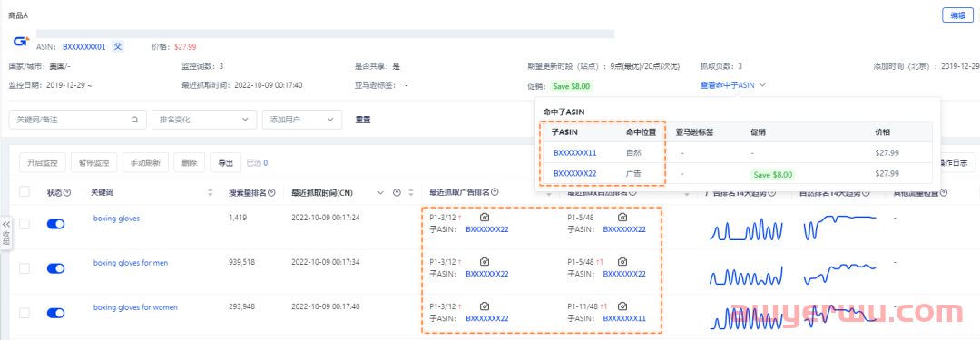
Task: Open ASIN link BXXXXXXX01
Action: click(x=84, y=47)
